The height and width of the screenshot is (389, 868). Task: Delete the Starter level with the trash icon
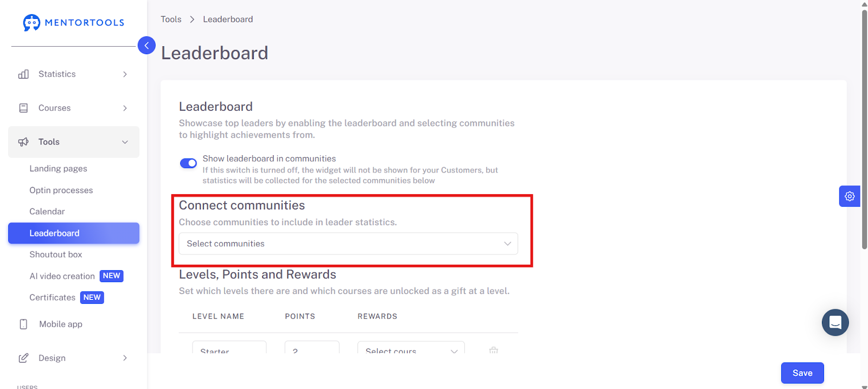pos(494,350)
